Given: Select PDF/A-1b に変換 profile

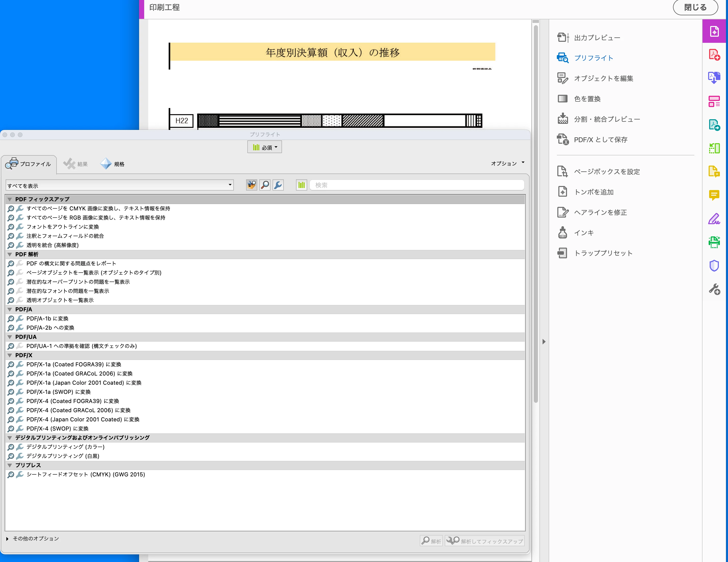Looking at the screenshot, I should pos(47,319).
